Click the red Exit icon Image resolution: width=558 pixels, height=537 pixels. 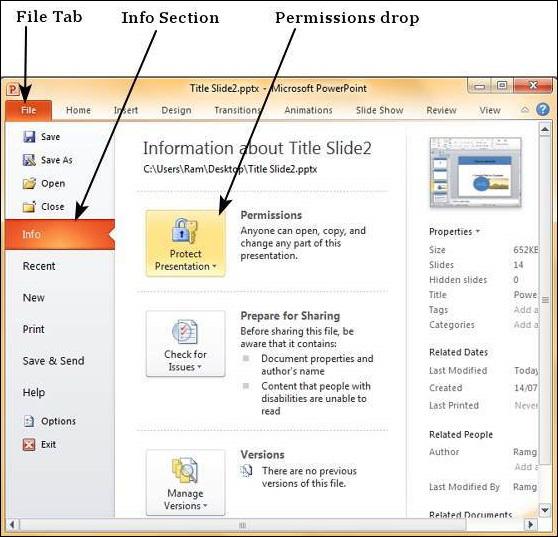click(x=29, y=444)
